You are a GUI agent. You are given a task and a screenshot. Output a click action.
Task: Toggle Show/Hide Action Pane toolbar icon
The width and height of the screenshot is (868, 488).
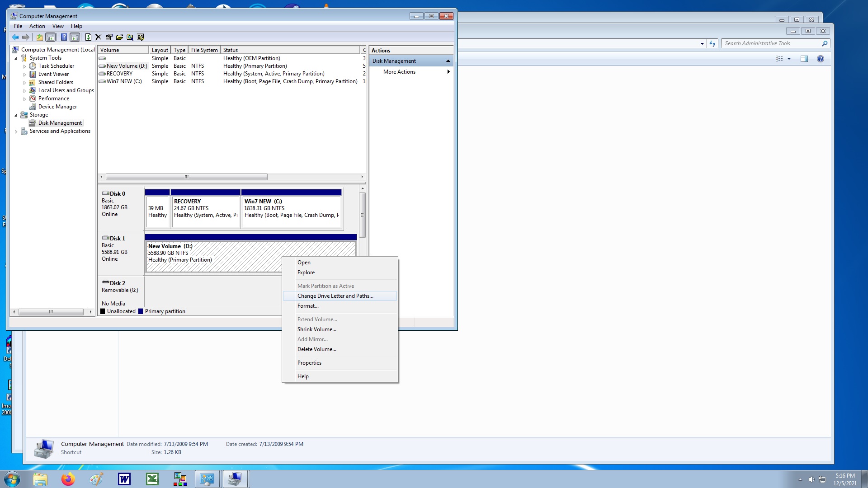(x=75, y=37)
